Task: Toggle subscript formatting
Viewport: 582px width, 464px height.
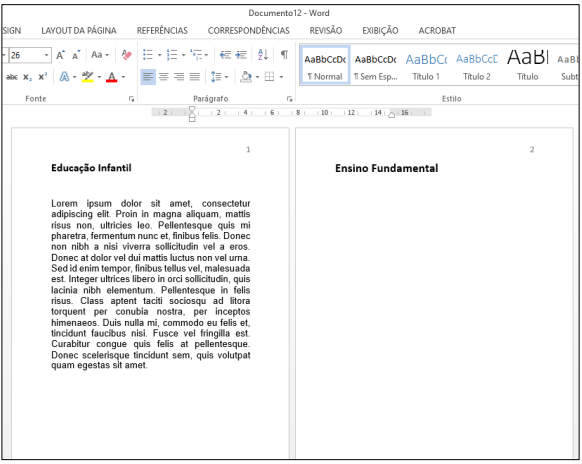Action: 27,77
